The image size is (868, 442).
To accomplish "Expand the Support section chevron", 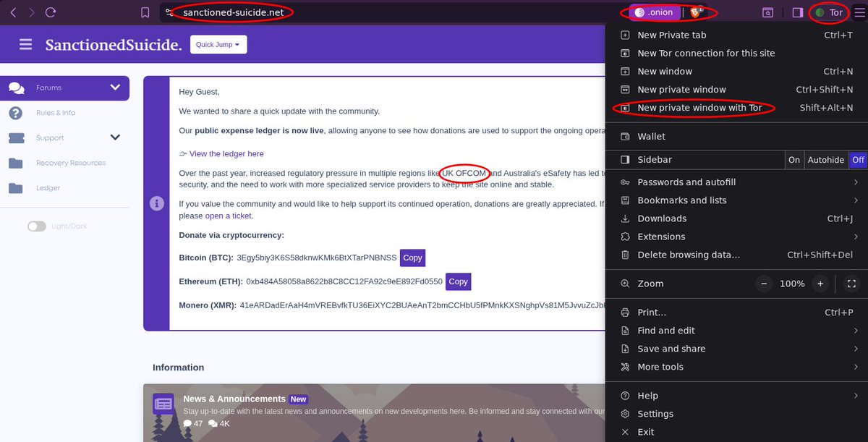I will [x=115, y=137].
